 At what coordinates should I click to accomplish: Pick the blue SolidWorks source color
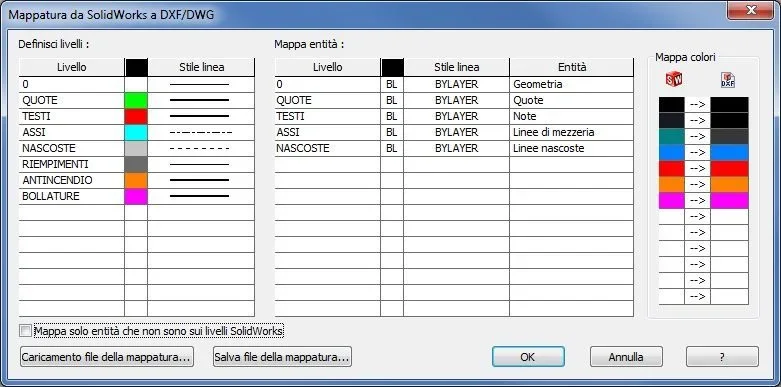pos(671,152)
